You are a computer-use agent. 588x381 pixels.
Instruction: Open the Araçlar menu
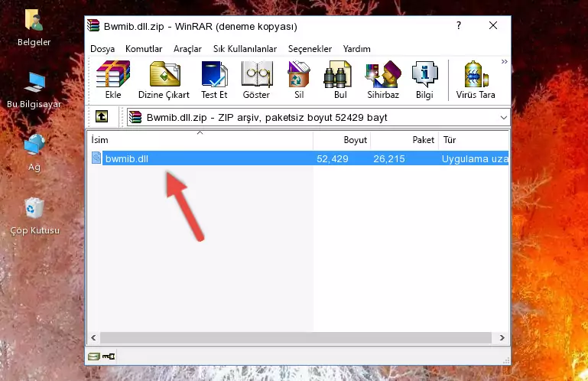187,49
